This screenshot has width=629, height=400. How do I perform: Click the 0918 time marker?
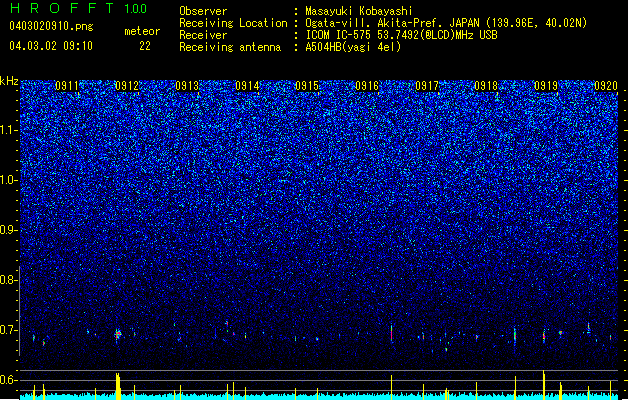pos(486,86)
